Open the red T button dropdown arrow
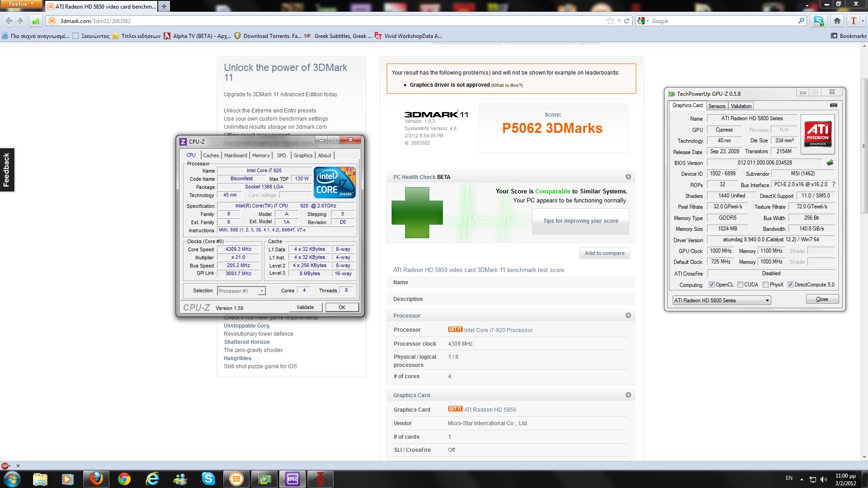Image resolution: width=868 pixels, height=488 pixels. 863,21
